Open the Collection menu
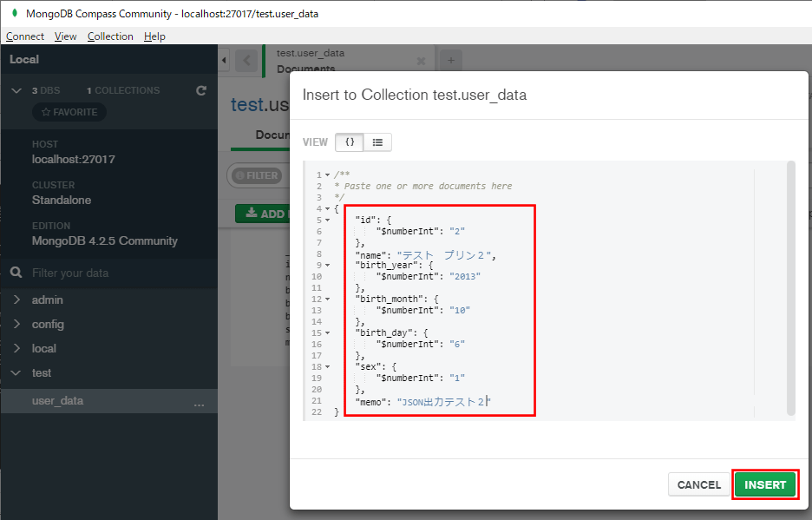The height and width of the screenshot is (520, 812). pos(110,36)
